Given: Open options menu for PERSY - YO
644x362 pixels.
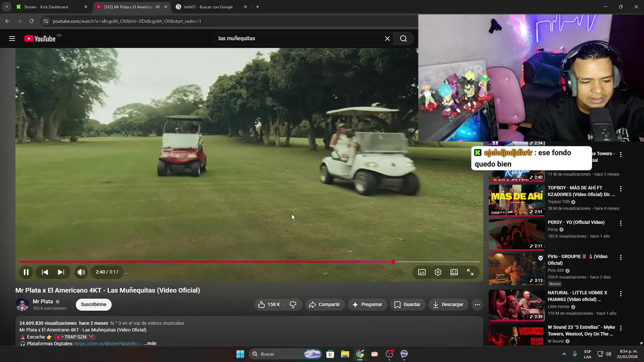Looking at the screenshot, I should click(x=621, y=223).
